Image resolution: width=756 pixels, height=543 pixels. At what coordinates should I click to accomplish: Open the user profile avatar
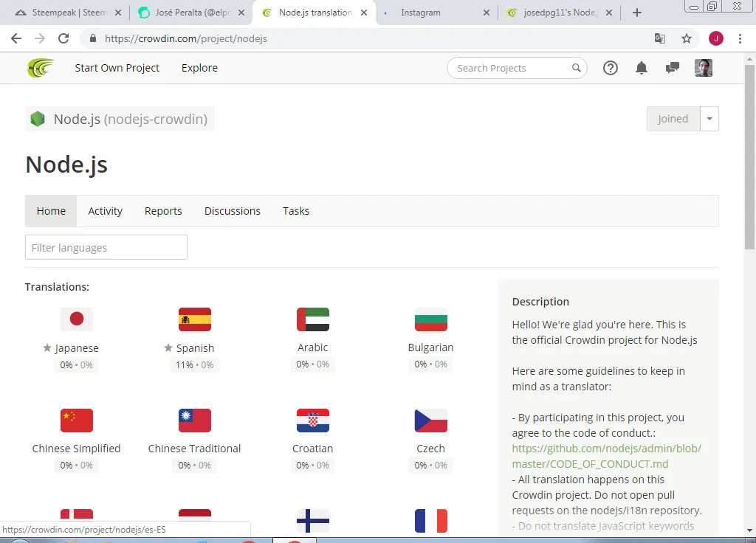704,68
